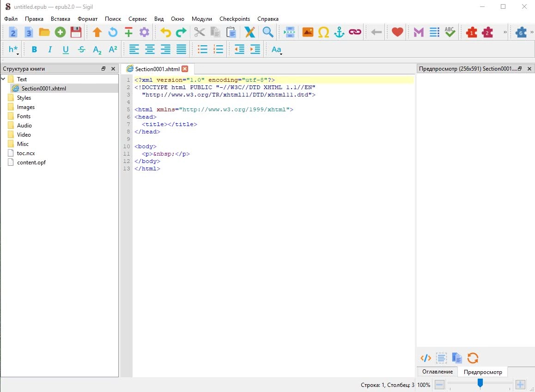Click the blue X toolbar icon
535x392 pixels.
pos(249,32)
